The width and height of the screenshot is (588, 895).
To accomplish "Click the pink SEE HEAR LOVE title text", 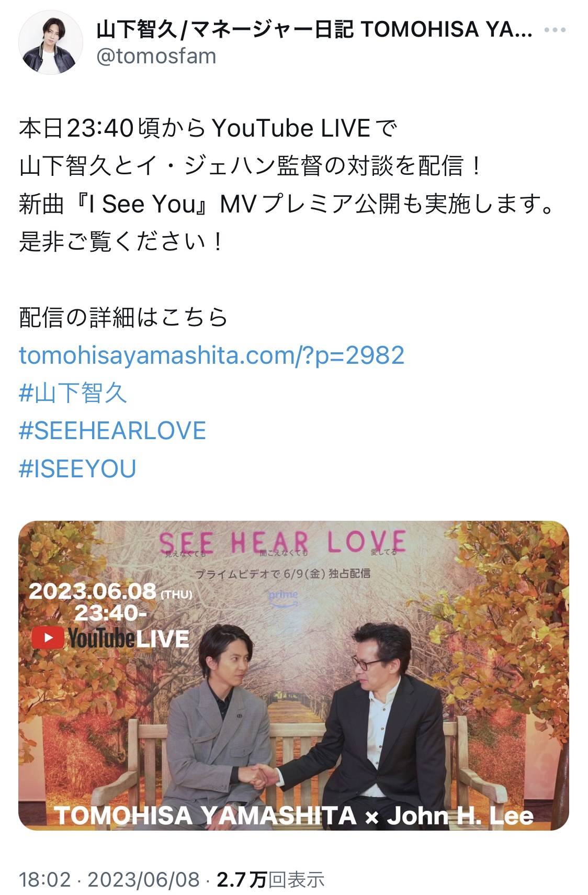I will click(x=283, y=542).
